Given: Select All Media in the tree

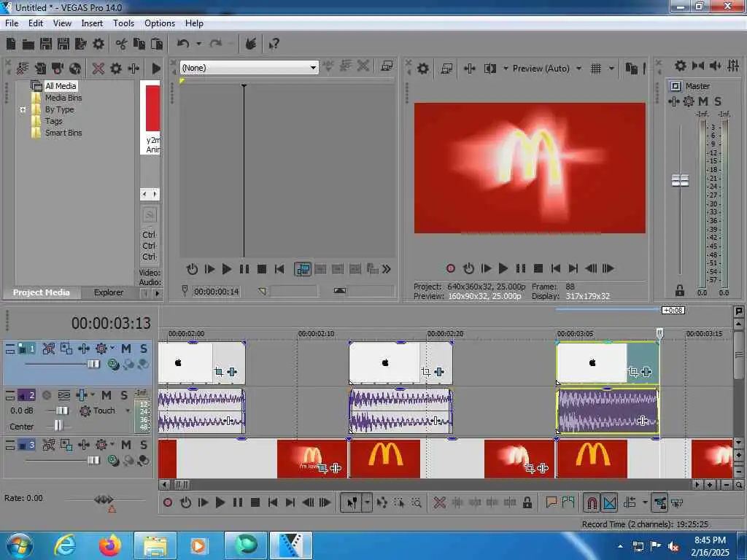Looking at the screenshot, I should (61, 86).
